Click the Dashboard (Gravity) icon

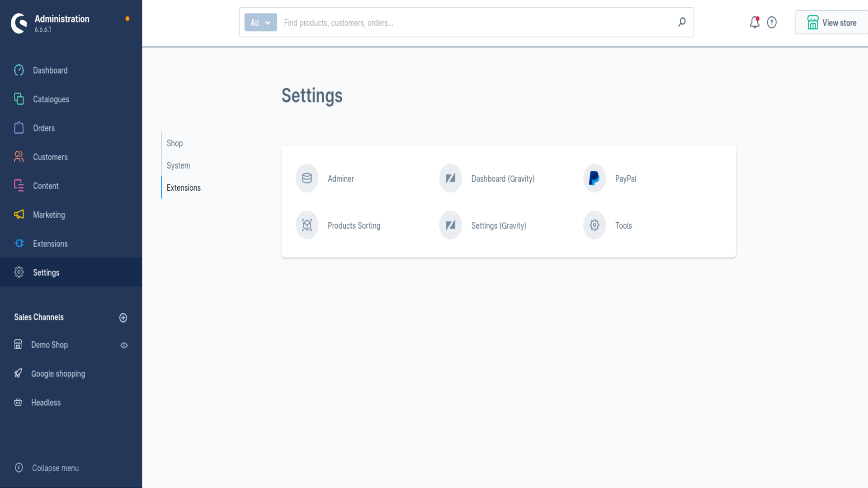(x=450, y=178)
